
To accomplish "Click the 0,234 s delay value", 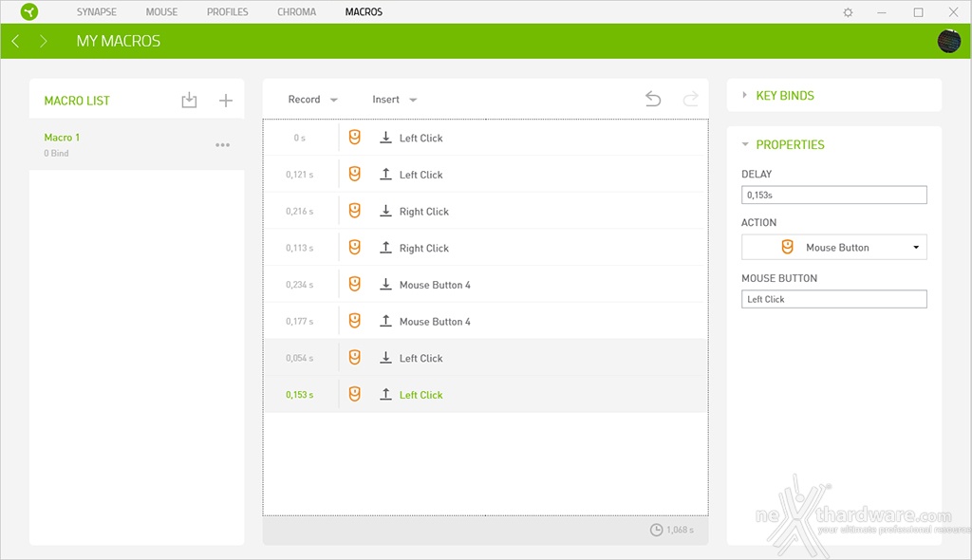I will point(299,284).
